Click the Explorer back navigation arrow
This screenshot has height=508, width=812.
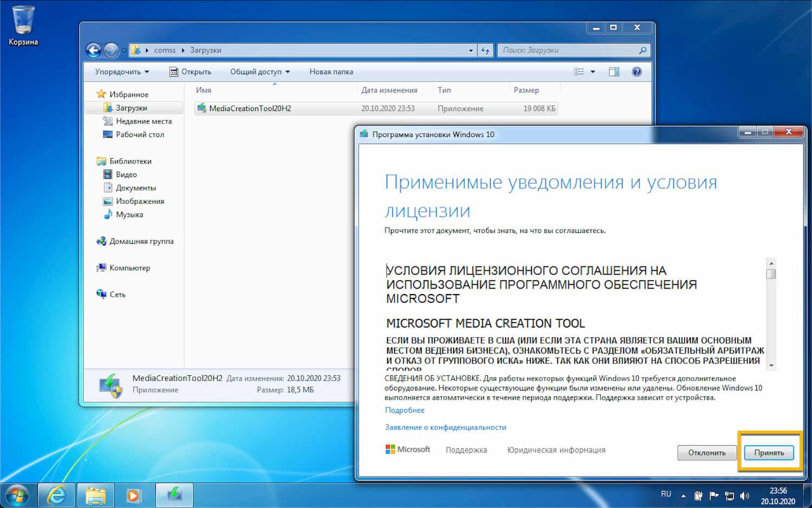94,50
